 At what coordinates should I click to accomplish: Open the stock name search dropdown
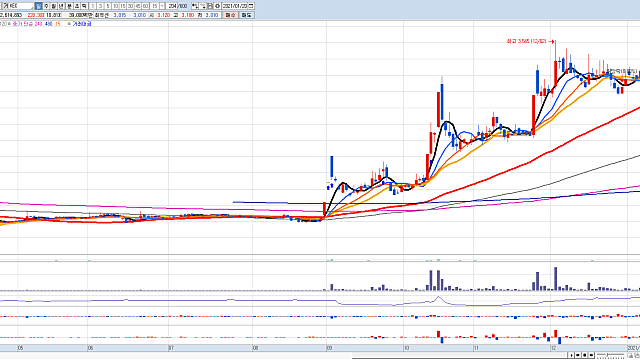point(31,7)
